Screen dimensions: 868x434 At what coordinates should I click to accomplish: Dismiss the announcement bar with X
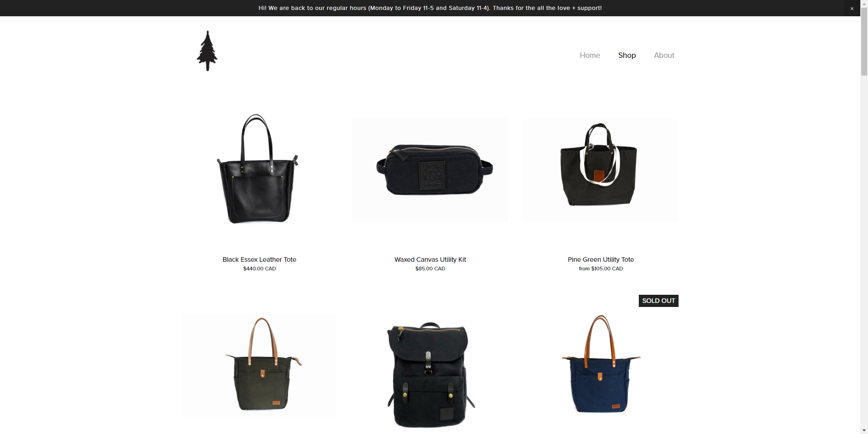point(852,8)
